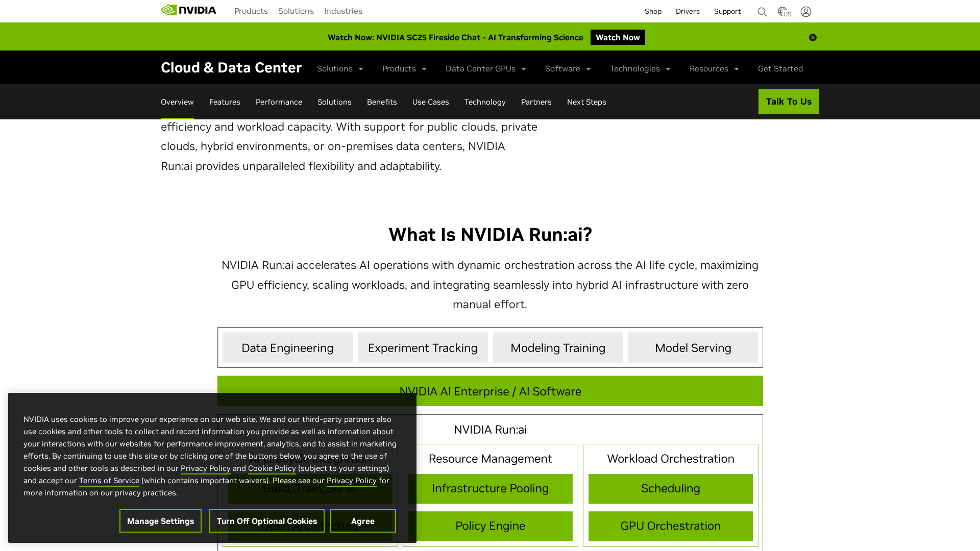Click the globe region selector icon

783,12
